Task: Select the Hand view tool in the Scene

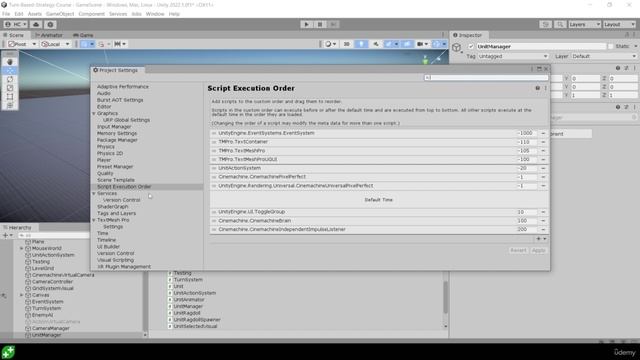Action: [x=10, y=62]
